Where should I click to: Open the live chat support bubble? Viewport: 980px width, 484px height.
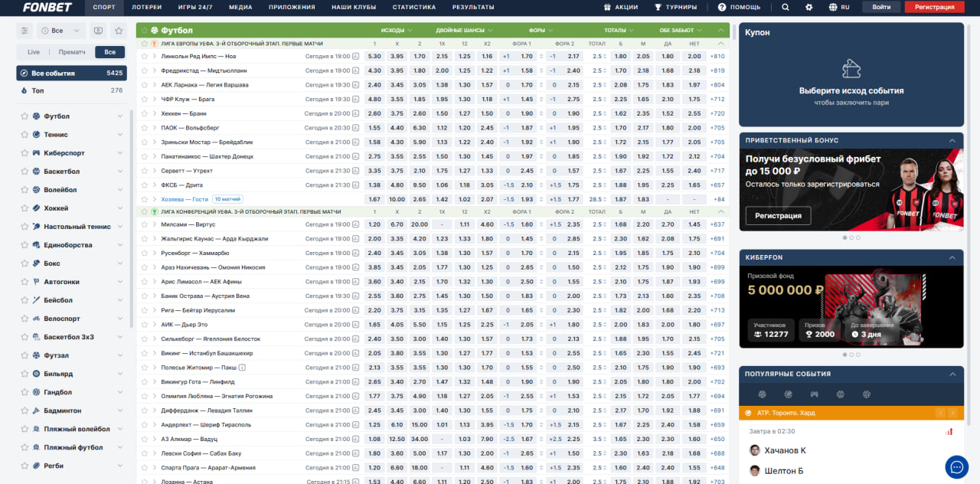(x=957, y=466)
